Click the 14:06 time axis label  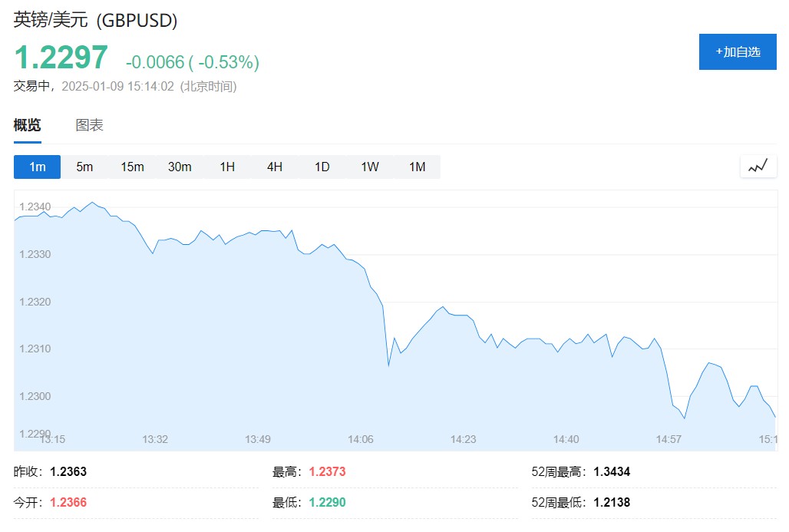[x=361, y=439]
